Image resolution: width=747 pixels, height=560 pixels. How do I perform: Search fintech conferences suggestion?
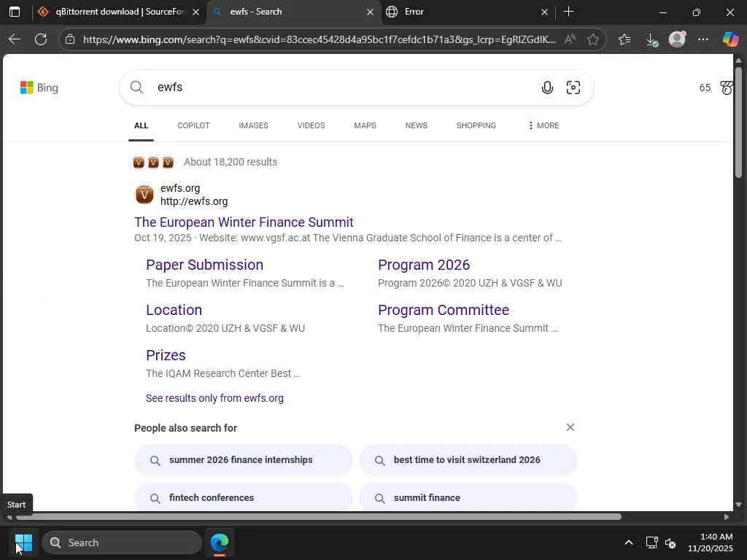(244, 497)
